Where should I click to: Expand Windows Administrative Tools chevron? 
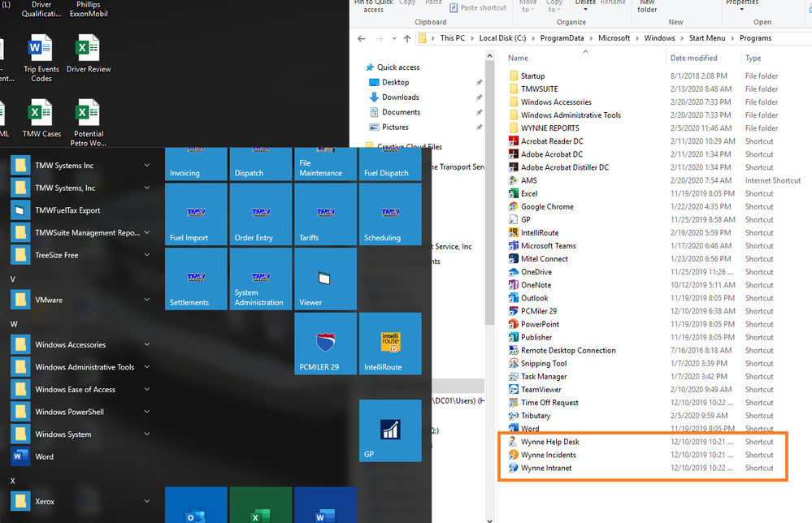click(146, 367)
